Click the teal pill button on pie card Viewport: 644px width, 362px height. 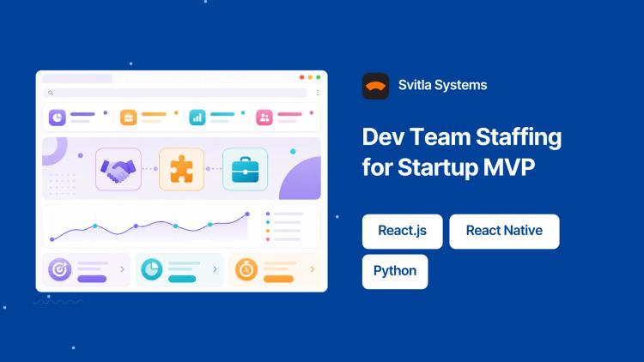click(x=182, y=279)
